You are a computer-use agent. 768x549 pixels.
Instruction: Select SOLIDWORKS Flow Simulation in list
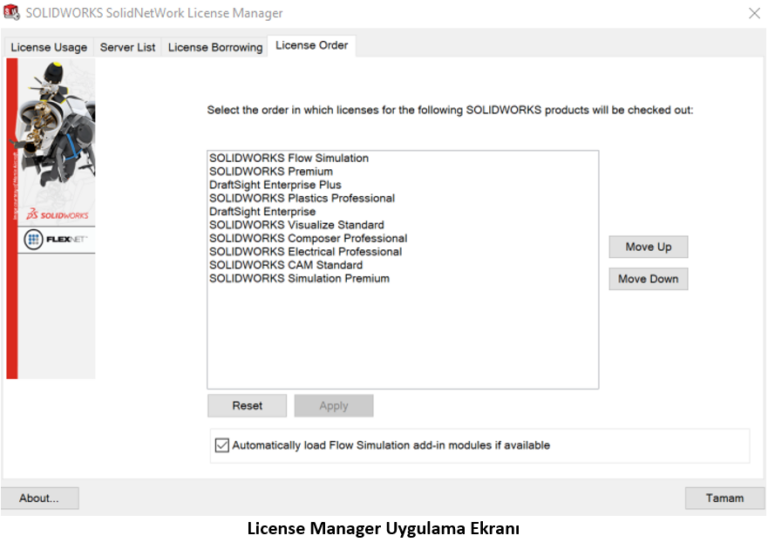[x=288, y=158]
